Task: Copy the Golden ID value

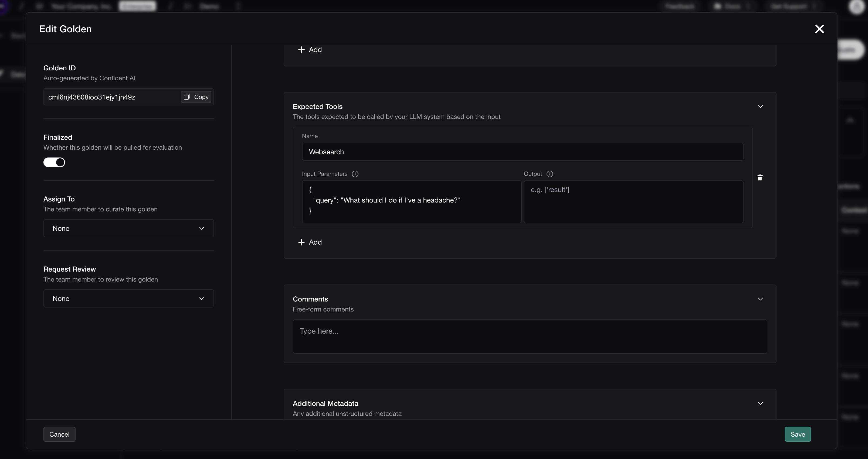Action: 196,97
